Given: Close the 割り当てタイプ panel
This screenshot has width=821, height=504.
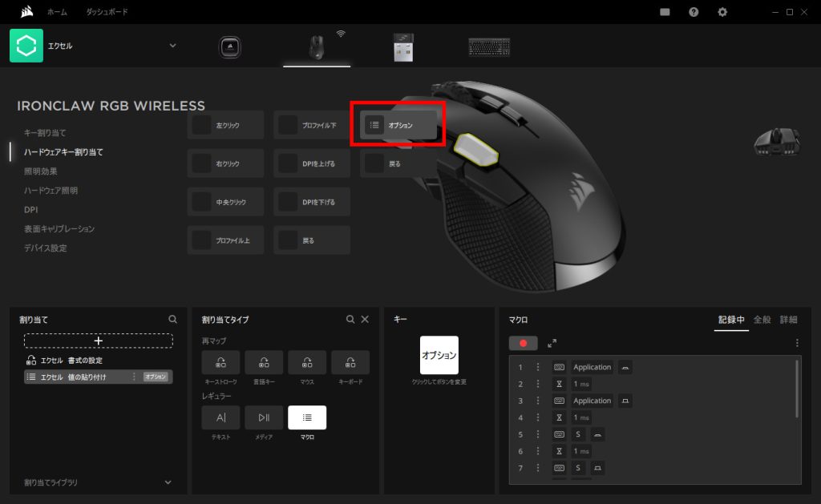Looking at the screenshot, I should [x=365, y=319].
